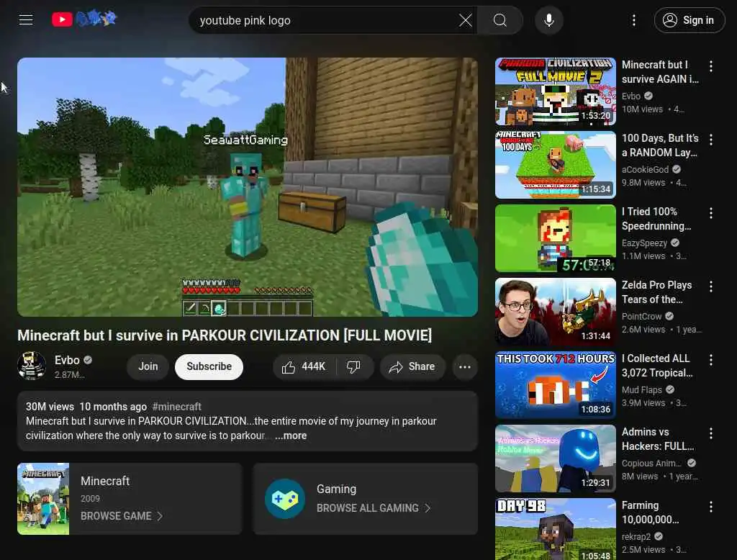This screenshot has height=560, width=737.
Task: Click the main video title text
Action: [225, 335]
